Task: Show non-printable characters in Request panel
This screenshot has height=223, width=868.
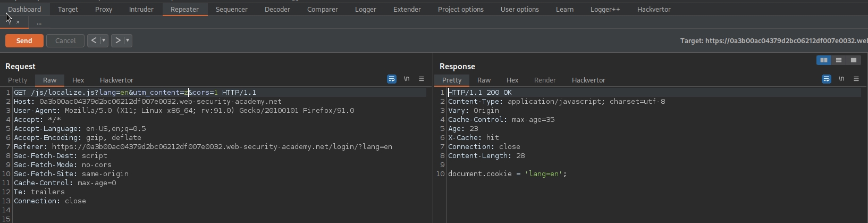Action: [407, 79]
